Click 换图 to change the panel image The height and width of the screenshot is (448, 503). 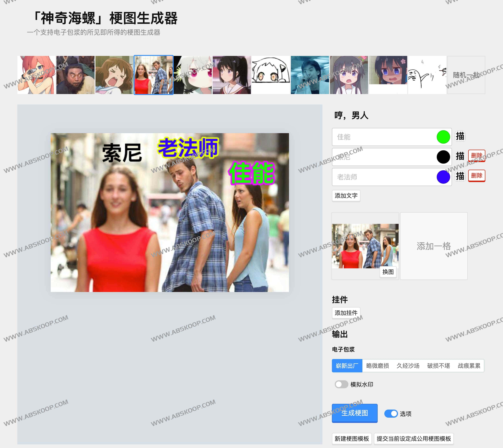click(388, 272)
